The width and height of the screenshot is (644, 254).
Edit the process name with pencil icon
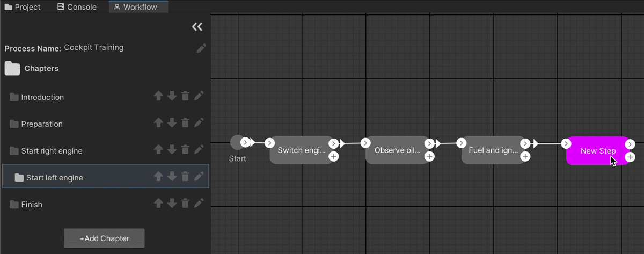201,48
